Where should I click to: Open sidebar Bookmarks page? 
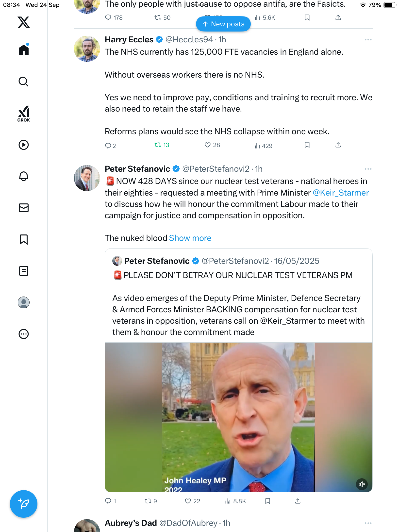point(24,239)
